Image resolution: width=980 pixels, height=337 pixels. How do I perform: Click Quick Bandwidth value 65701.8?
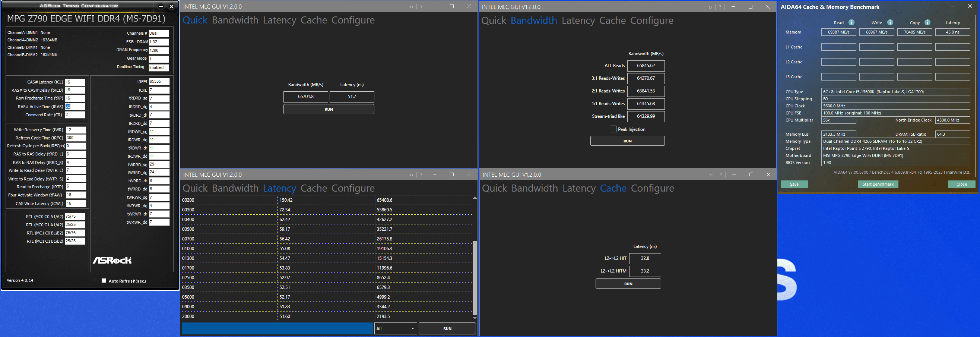[305, 97]
